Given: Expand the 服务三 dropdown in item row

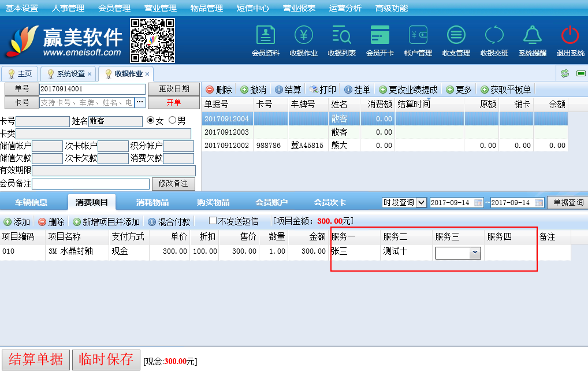Looking at the screenshot, I should pyautogui.click(x=474, y=253).
